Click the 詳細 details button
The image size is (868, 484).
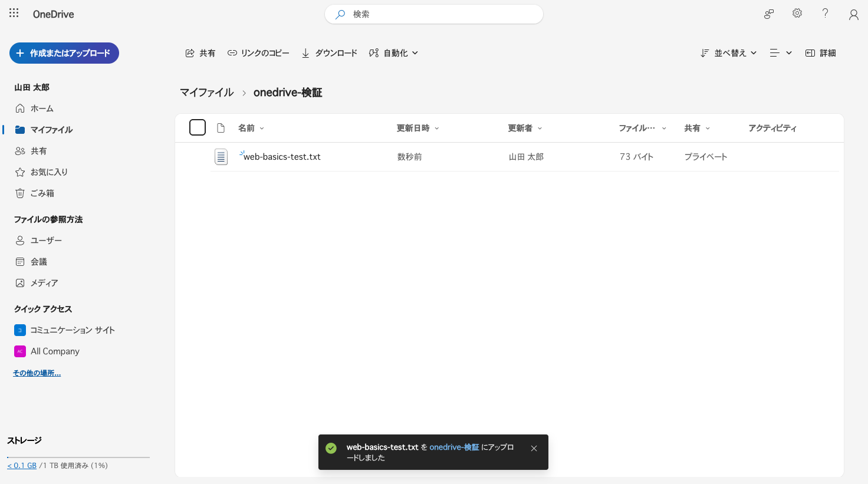(821, 53)
